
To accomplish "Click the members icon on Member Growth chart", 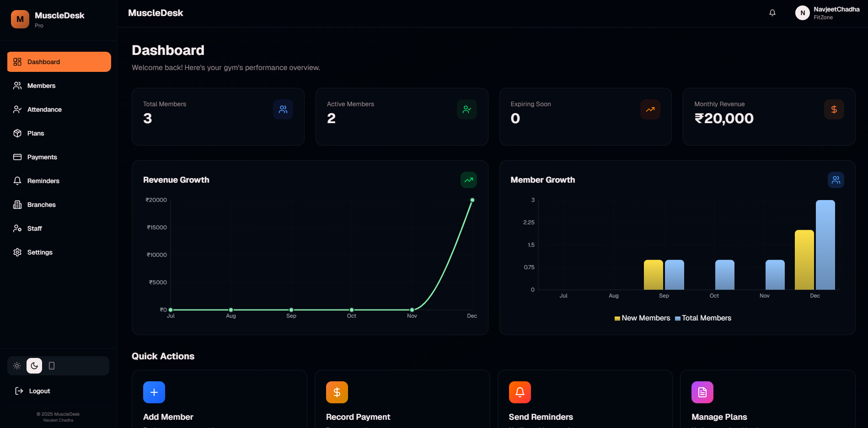I will pos(836,179).
